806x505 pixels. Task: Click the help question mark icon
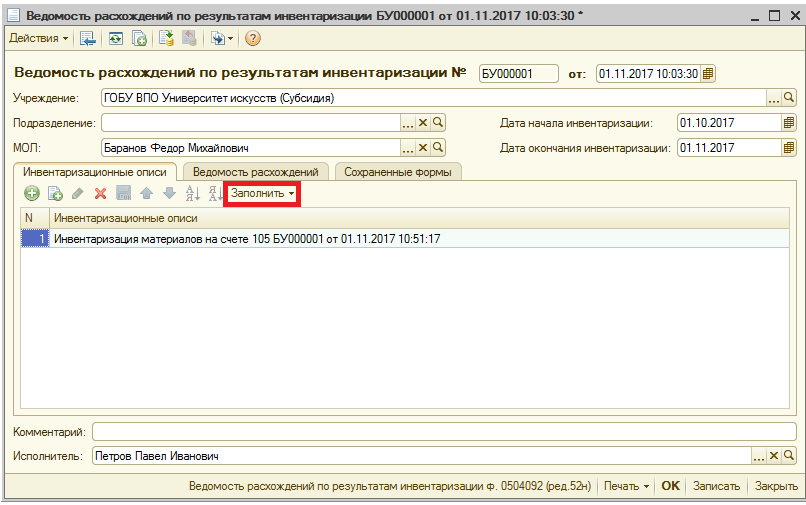pos(252,39)
